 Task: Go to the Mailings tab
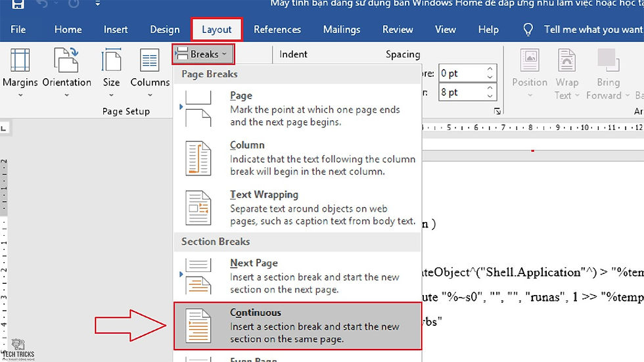[x=342, y=30]
